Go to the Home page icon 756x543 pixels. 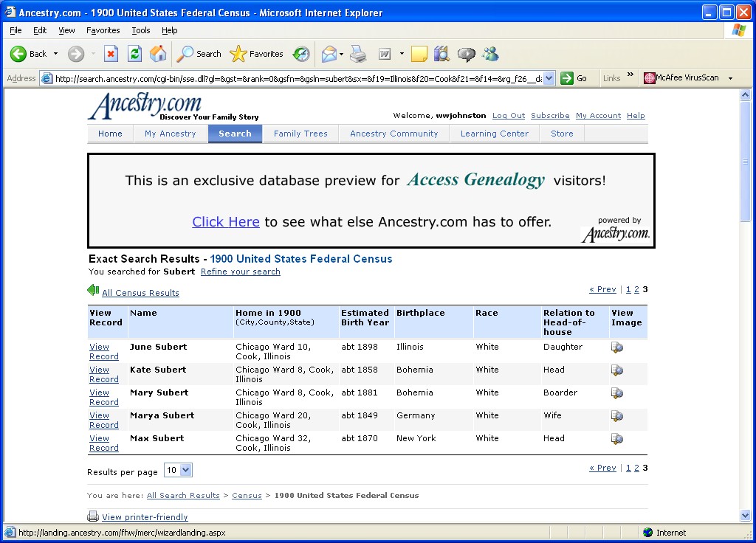158,54
